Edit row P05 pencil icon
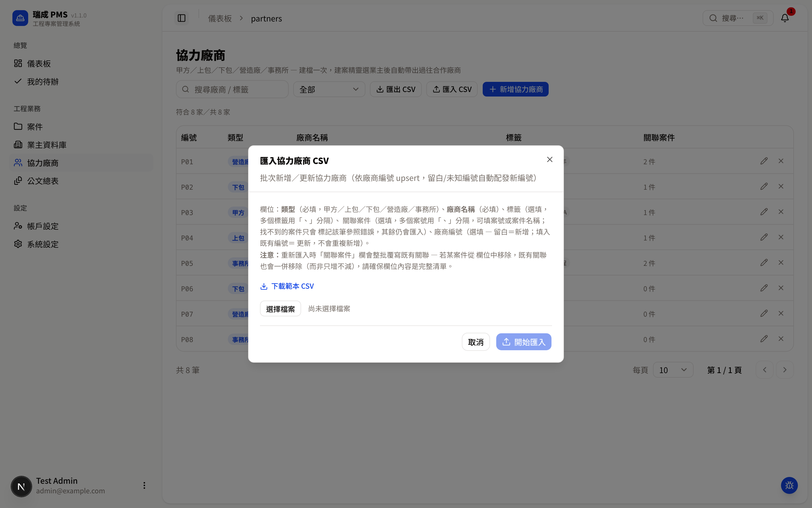 (x=764, y=263)
